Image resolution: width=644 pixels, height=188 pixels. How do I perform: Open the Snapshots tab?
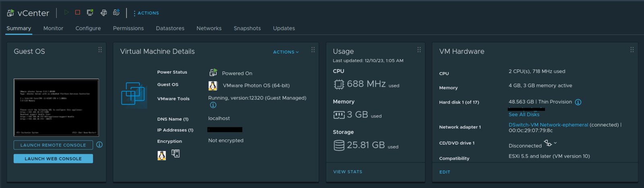pyautogui.click(x=247, y=29)
